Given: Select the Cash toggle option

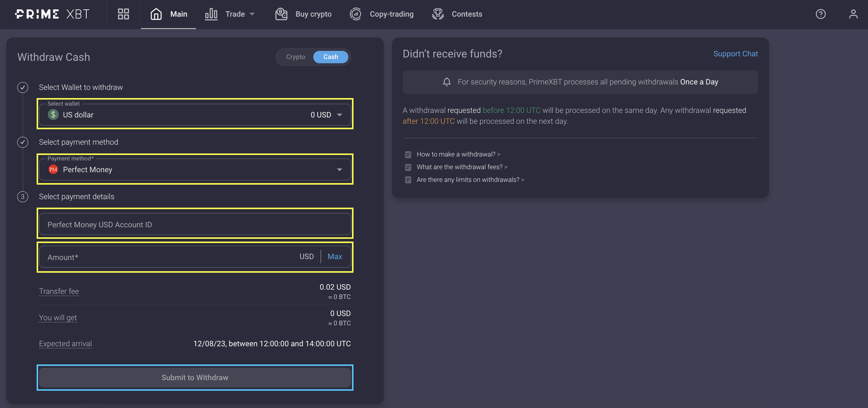Looking at the screenshot, I should coord(330,57).
